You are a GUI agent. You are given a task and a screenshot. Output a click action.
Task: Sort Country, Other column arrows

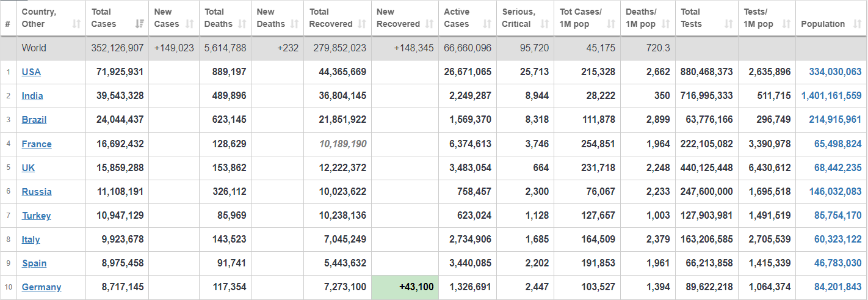[76, 24]
